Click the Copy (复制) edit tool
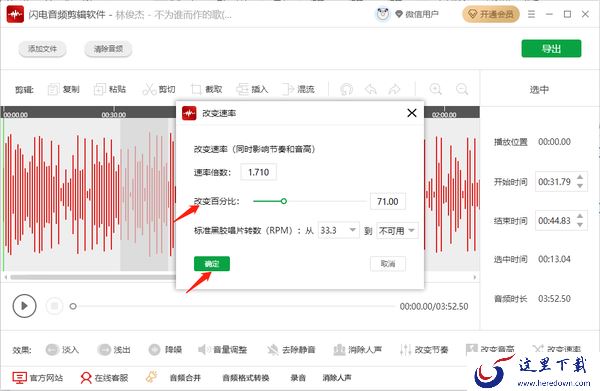600x391 pixels. [x=64, y=90]
